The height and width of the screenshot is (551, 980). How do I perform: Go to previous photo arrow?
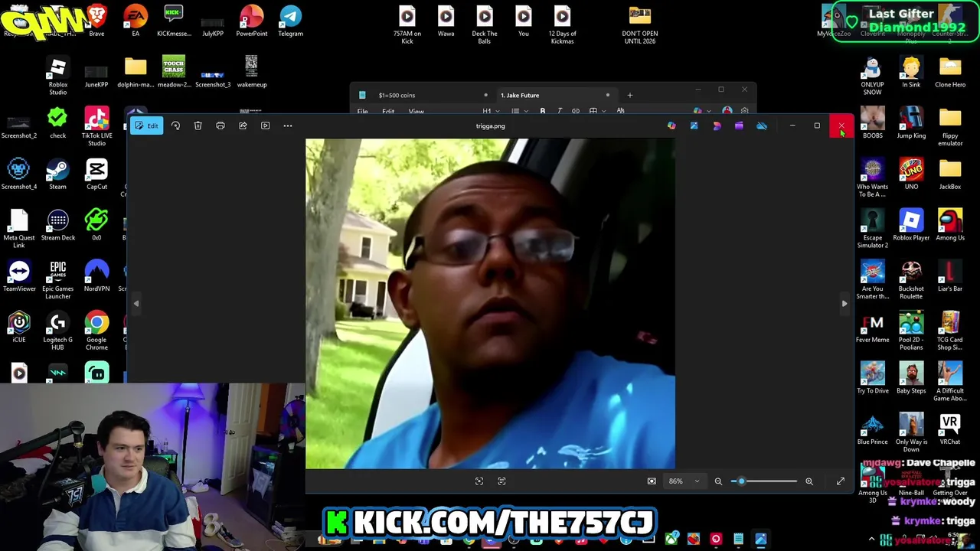click(x=136, y=304)
